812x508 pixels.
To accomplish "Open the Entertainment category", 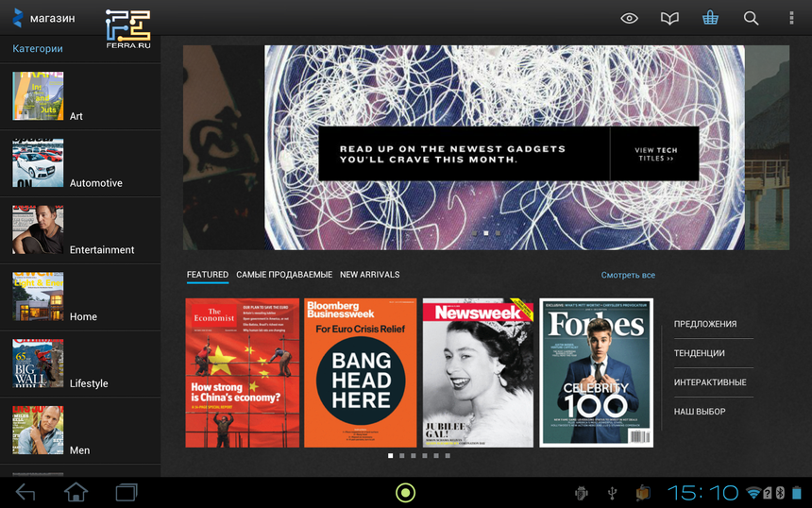I will 80,229.
